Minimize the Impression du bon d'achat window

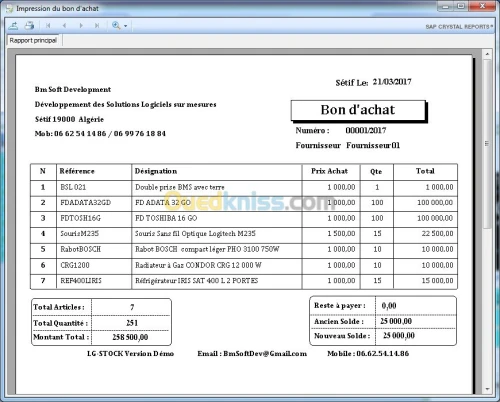tap(446, 6)
